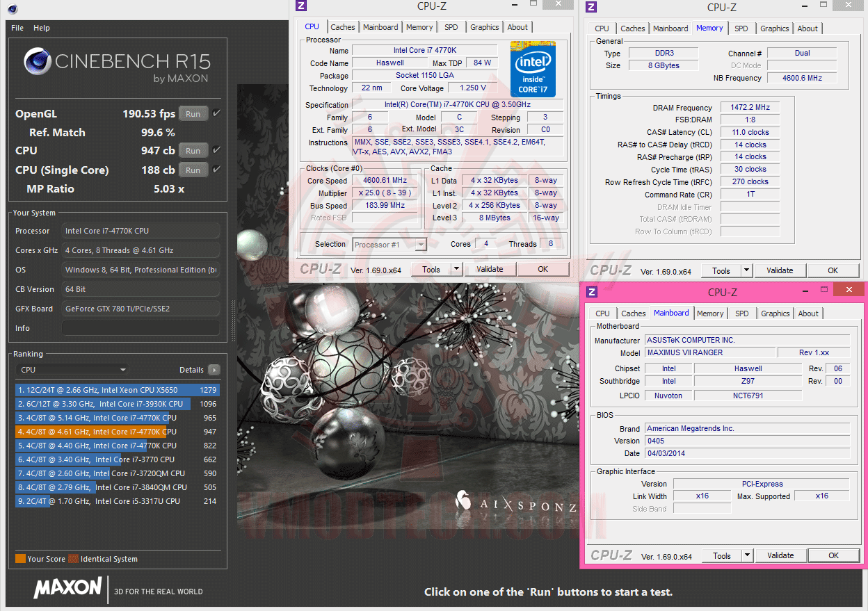Open the ranking CPU dropdown
Viewport: 868px width, 611px height.
(72, 370)
